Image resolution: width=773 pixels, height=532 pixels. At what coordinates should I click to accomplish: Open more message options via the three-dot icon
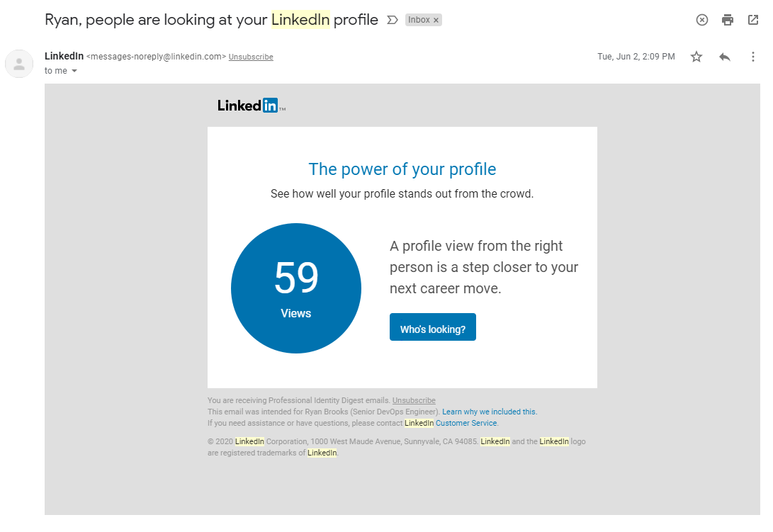[x=753, y=56]
